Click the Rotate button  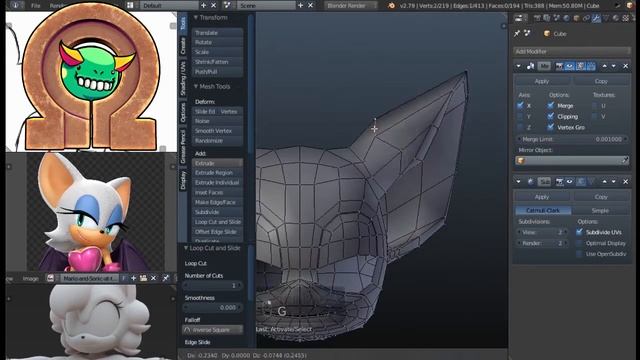pos(217,42)
